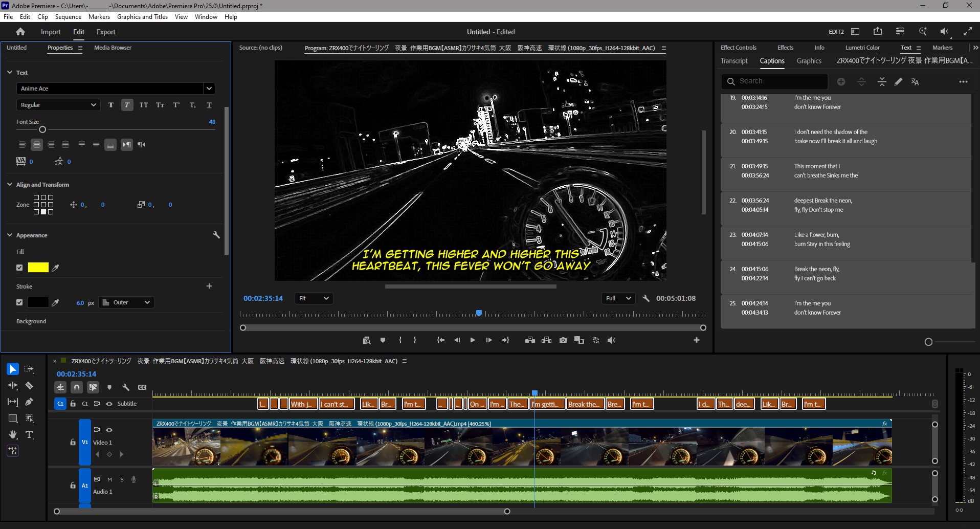
Task: Select the Type tool
Action: click(x=29, y=435)
